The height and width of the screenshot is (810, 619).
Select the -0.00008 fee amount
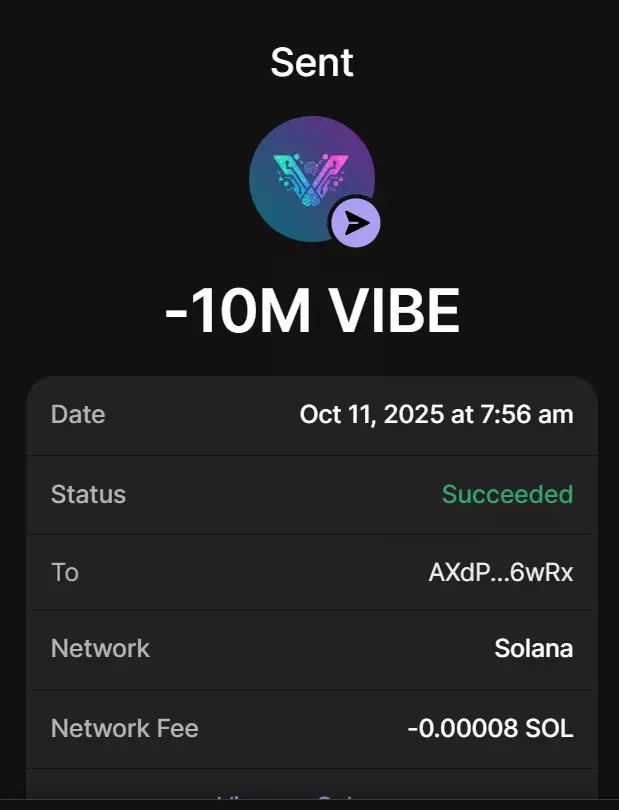(x=463, y=728)
